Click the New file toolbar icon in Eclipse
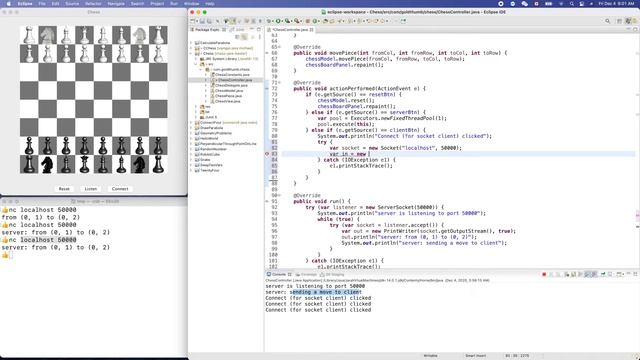This screenshot has height=360, width=640. coord(193,21)
